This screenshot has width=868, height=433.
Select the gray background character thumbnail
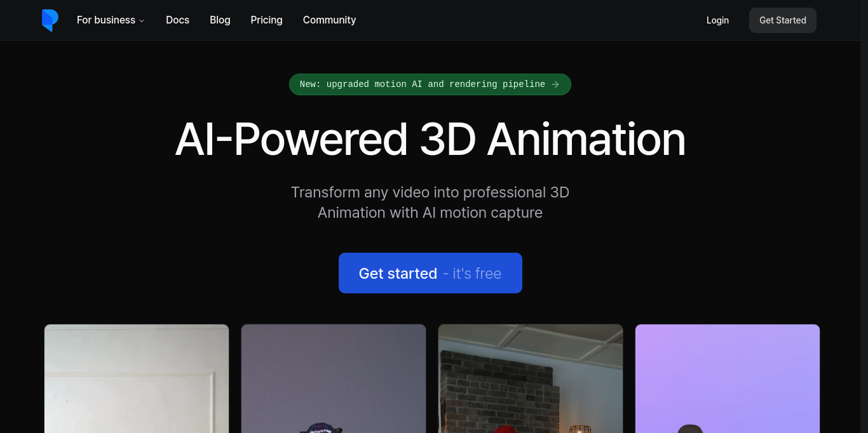[x=334, y=378]
